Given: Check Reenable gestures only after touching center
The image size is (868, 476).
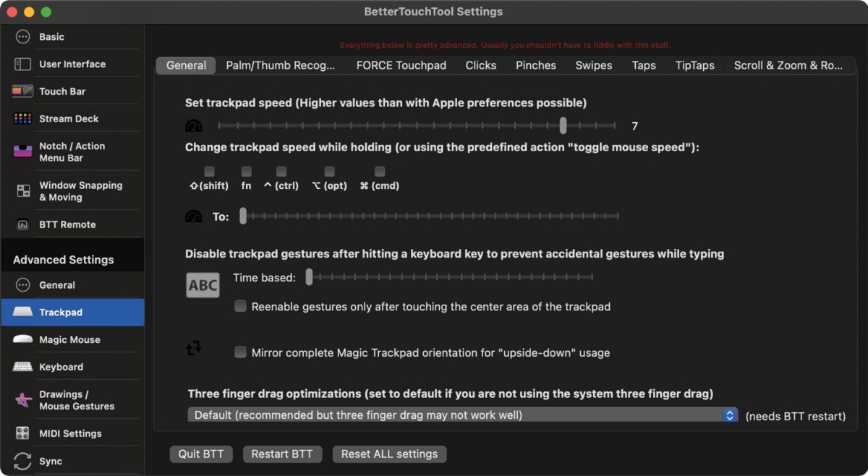Looking at the screenshot, I should (x=241, y=306).
